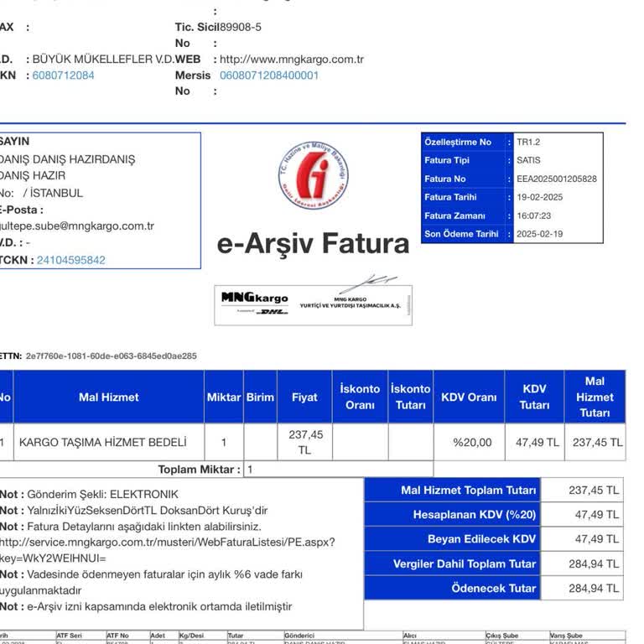644x644 pixels.
Task: Select the 'Fatura No' label
Action: [445, 179]
